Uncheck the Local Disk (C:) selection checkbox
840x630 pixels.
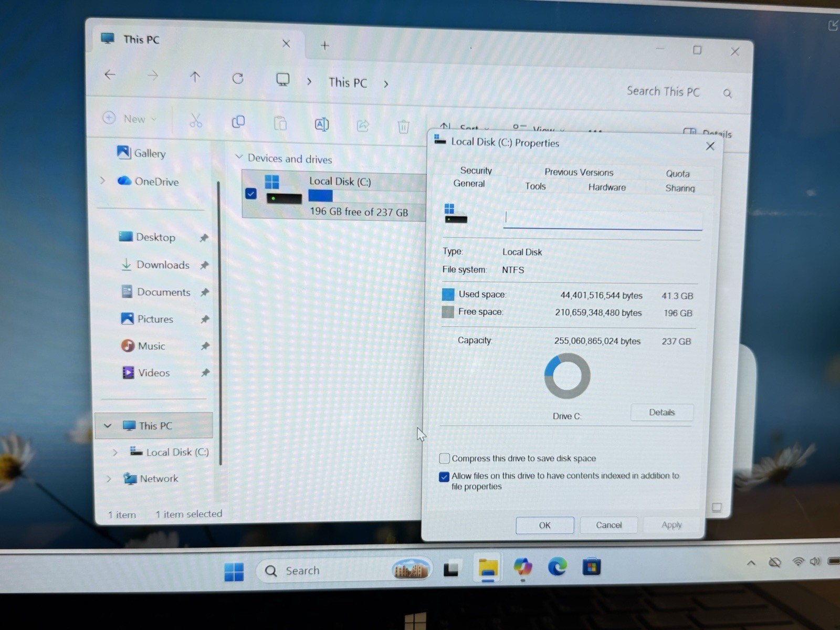251,194
